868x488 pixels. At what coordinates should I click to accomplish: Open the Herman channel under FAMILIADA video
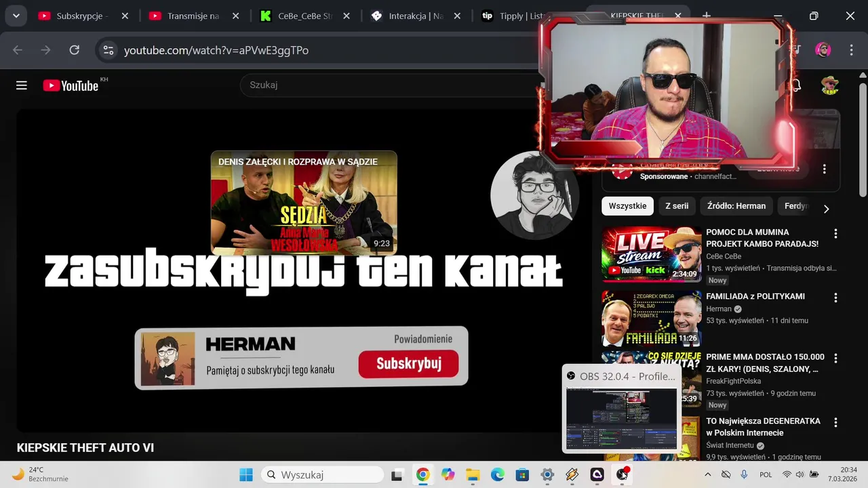(x=719, y=309)
